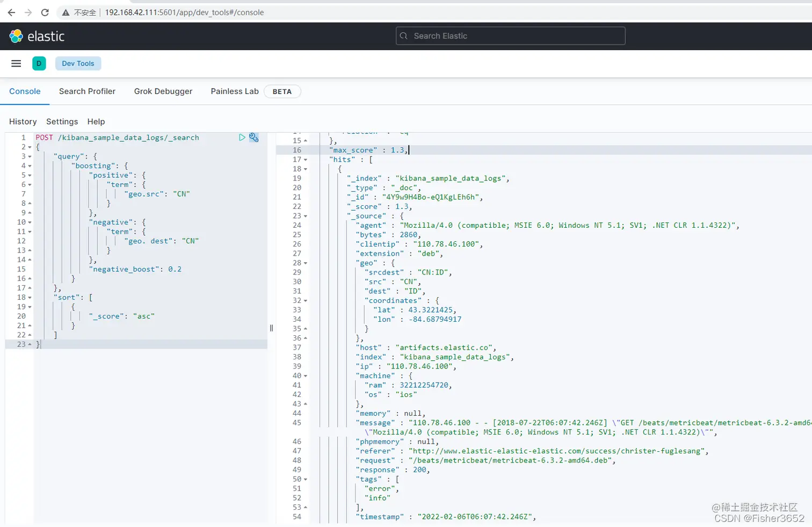Open the Settings link
Image resolution: width=812 pixels, height=527 pixels.
click(62, 122)
